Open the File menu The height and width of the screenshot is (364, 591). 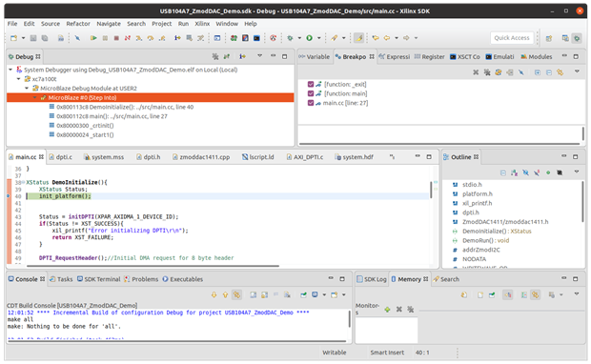[x=12, y=24]
